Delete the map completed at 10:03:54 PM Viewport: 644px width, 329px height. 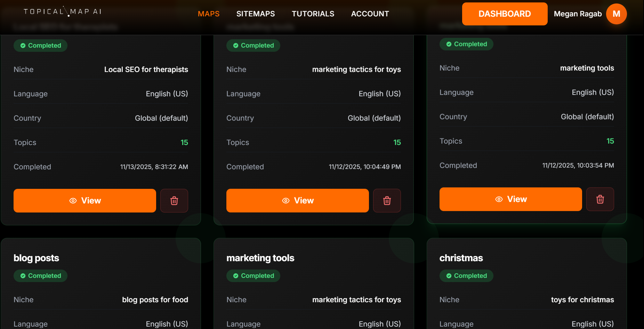tap(600, 199)
